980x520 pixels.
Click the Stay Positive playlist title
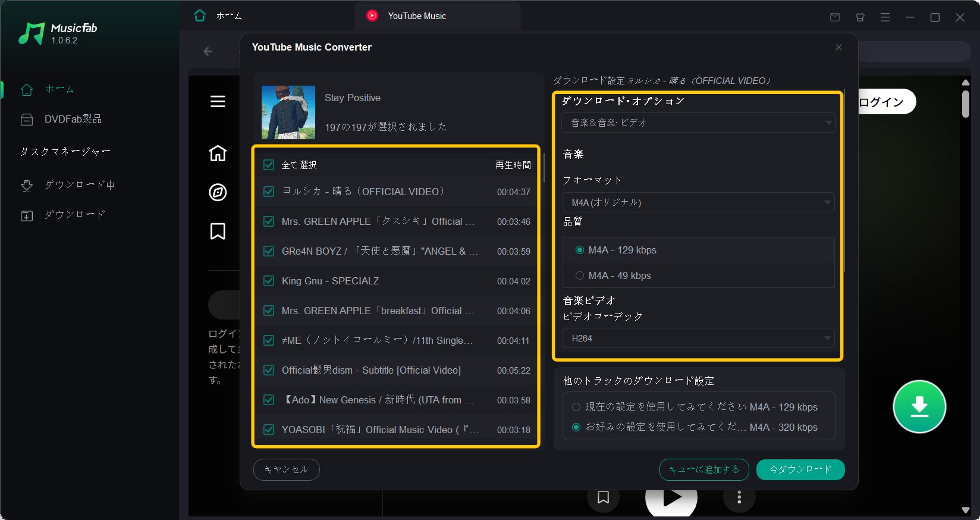[353, 98]
